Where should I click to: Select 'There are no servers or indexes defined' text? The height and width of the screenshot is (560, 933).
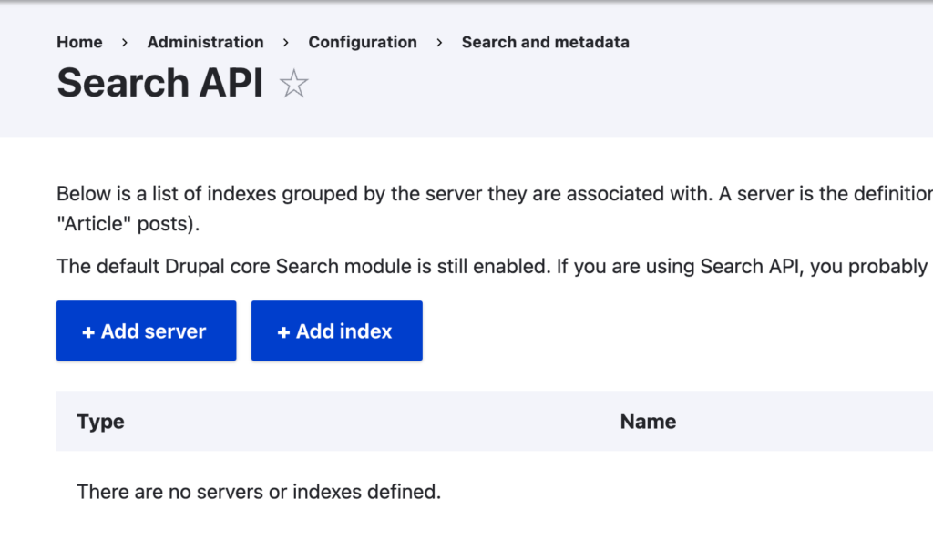[259, 492]
